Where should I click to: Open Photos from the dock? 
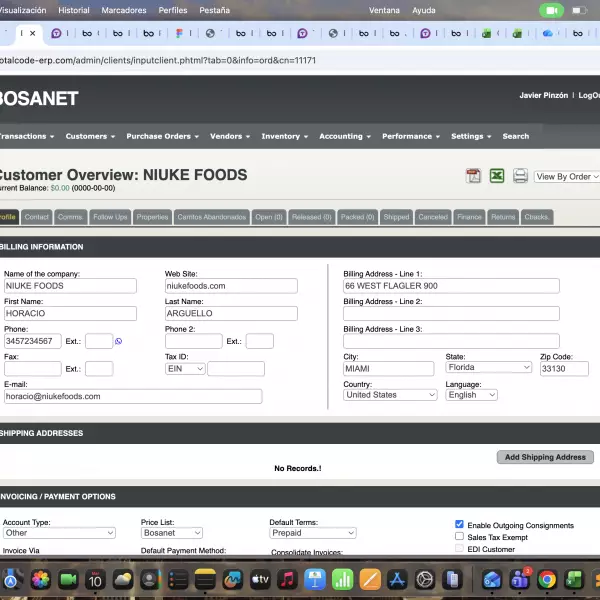(41, 580)
